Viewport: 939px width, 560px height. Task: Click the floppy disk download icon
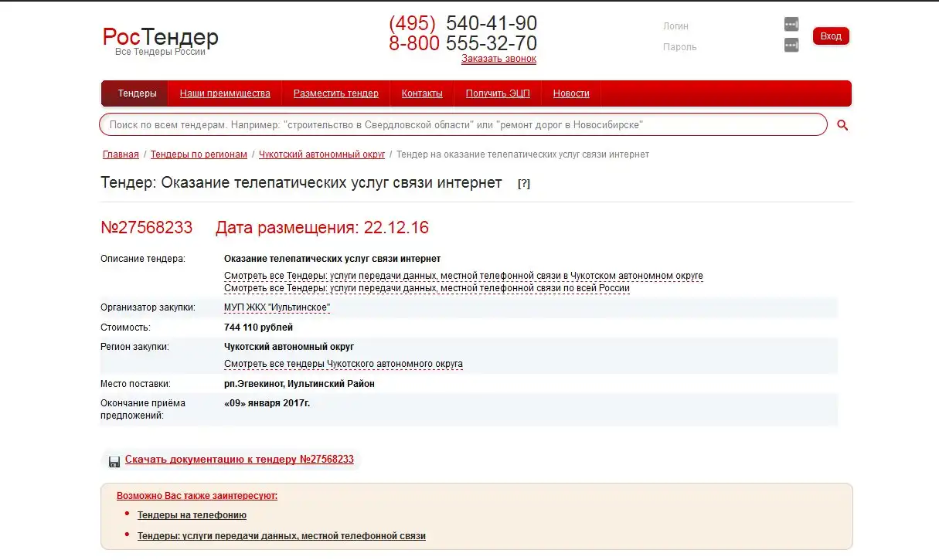[114, 461]
